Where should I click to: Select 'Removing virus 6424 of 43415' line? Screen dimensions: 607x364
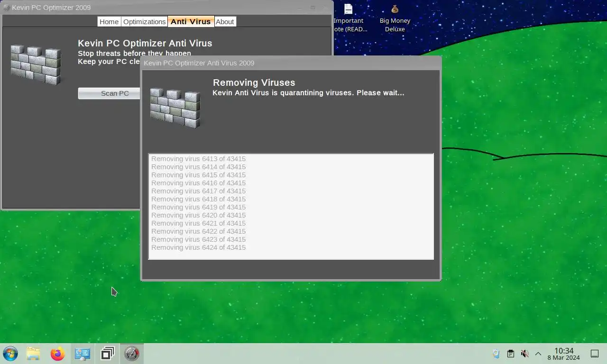(x=198, y=247)
